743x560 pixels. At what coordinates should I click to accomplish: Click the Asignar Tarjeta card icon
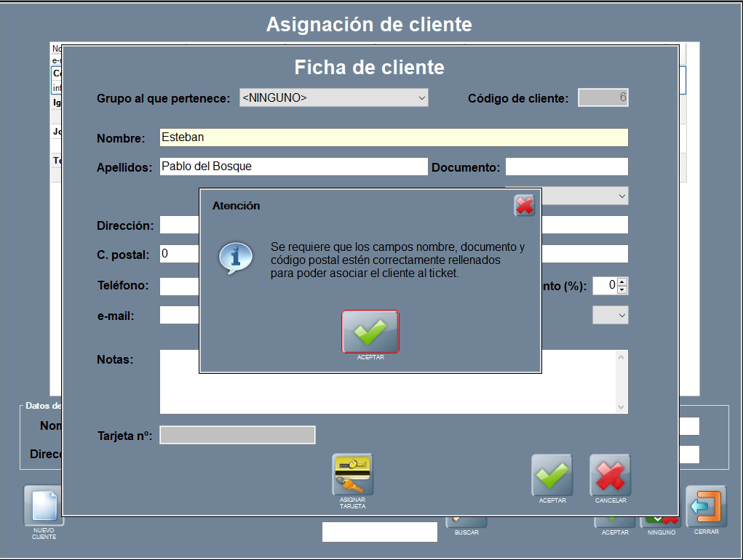pyautogui.click(x=352, y=475)
